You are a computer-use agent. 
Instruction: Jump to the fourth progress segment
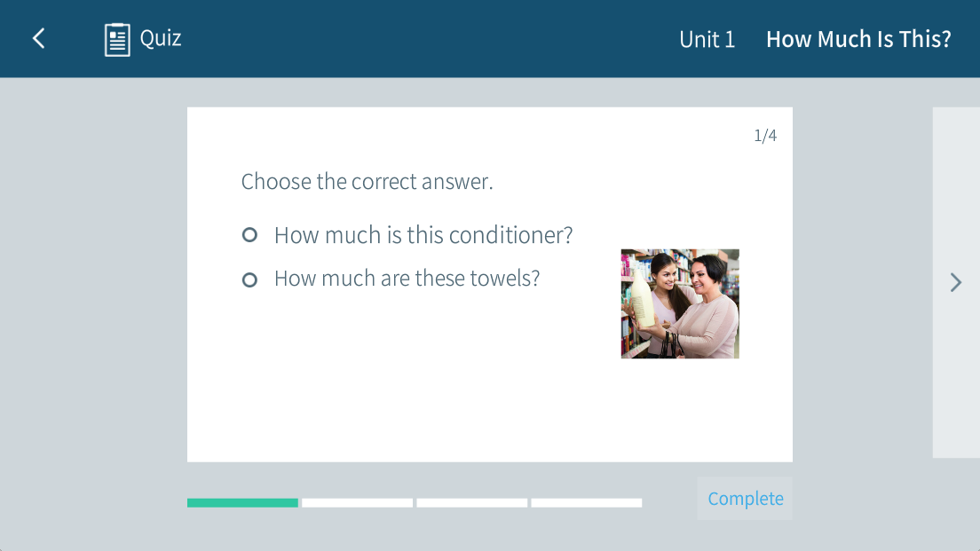click(x=586, y=503)
